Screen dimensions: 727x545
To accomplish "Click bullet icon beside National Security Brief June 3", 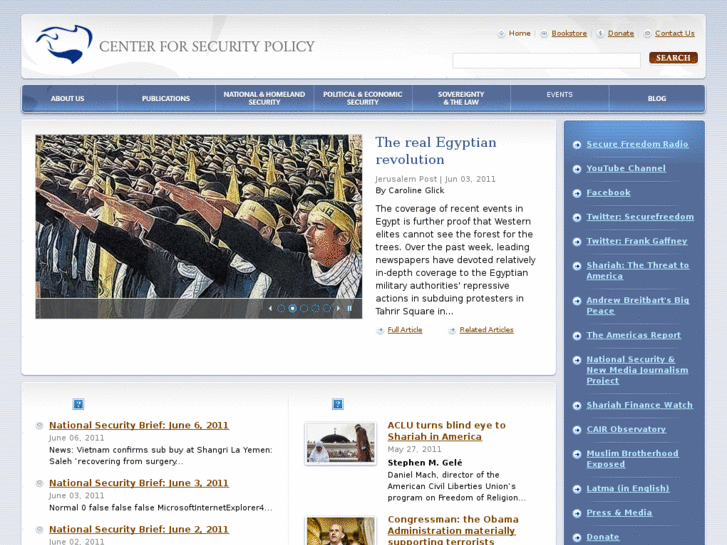I will point(40,483).
